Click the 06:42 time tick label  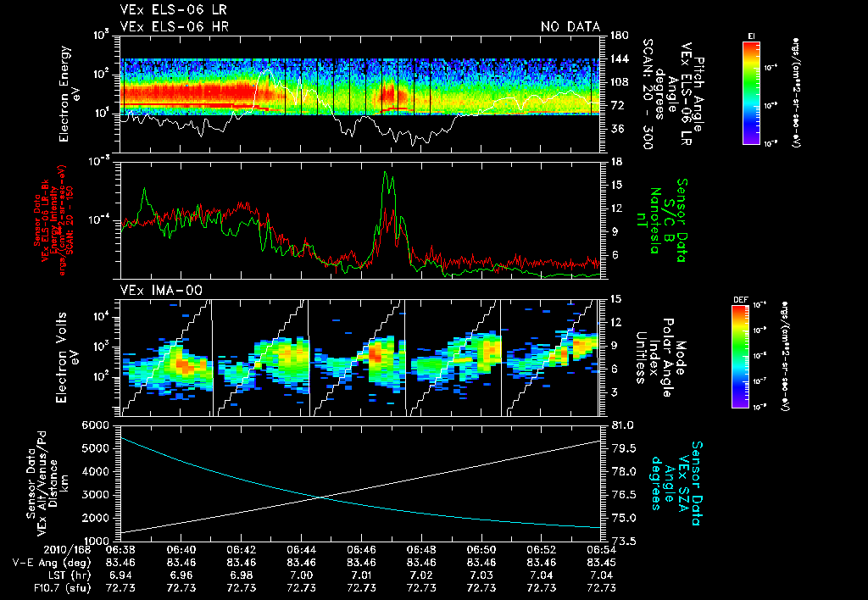pos(242,551)
